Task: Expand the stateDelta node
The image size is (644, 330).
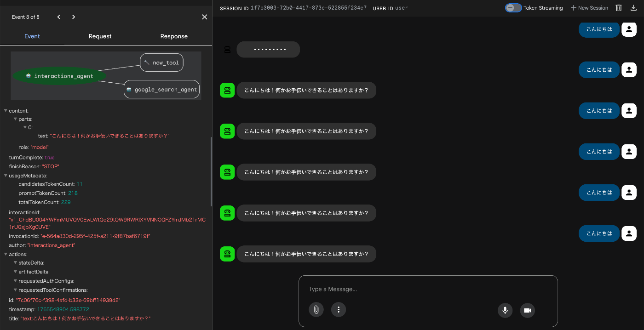Action: tap(15, 263)
